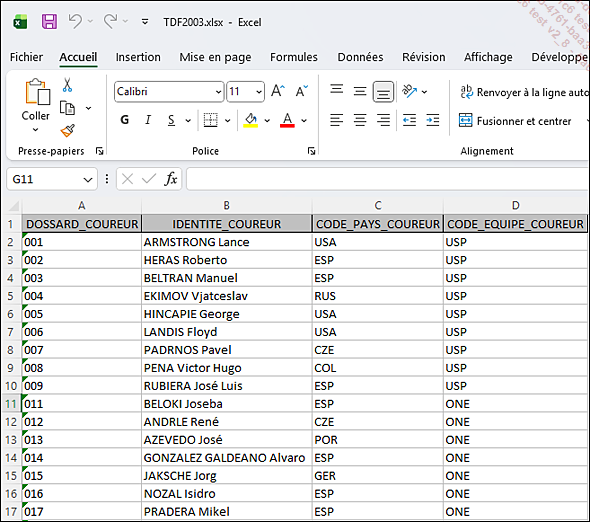Click the Decrease Indent icon
Viewport: 590px width, 522px height.
pyautogui.click(x=409, y=120)
